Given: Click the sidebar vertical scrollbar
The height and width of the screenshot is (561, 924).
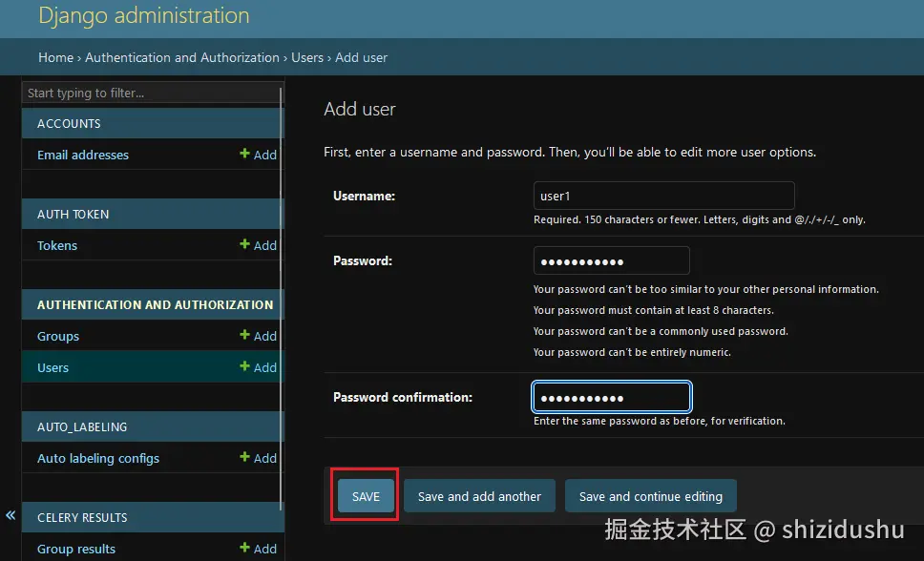Looking at the screenshot, I should (x=281, y=298).
